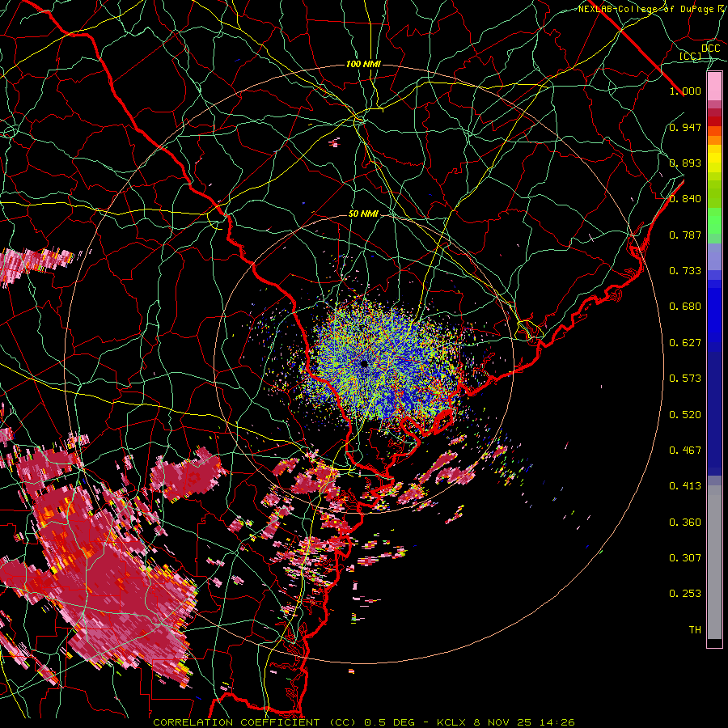Click the 0.627 scale value
The width and height of the screenshot is (728, 728).
coord(685,343)
